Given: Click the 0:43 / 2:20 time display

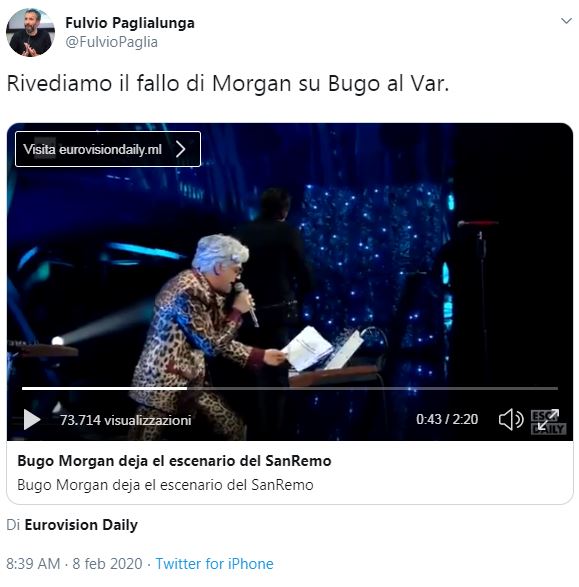Looking at the screenshot, I should point(447,419).
